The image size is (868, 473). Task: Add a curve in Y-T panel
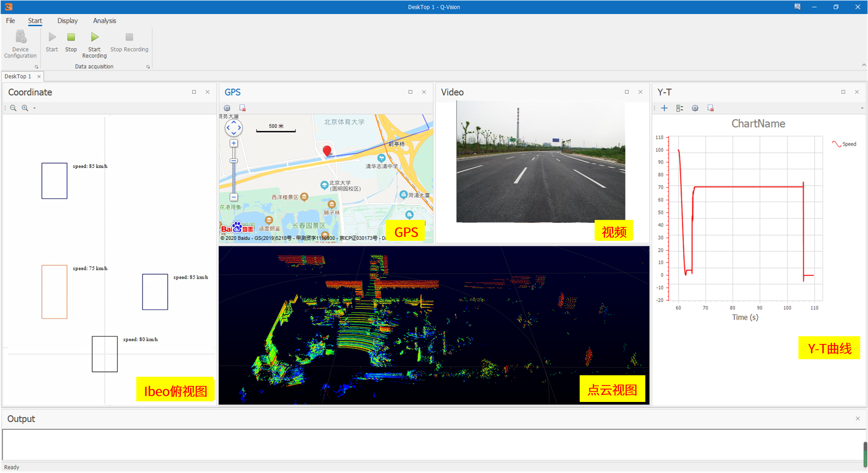pos(664,108)
